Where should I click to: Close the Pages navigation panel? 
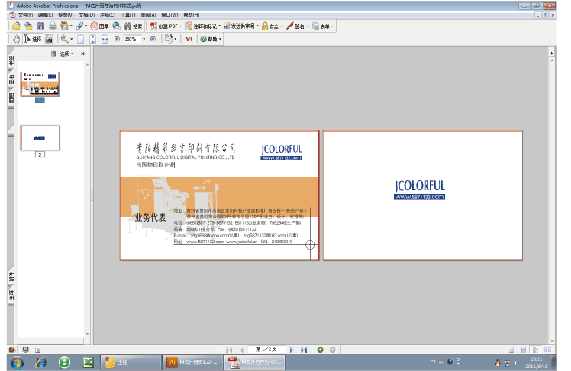(x=83, y=54)
